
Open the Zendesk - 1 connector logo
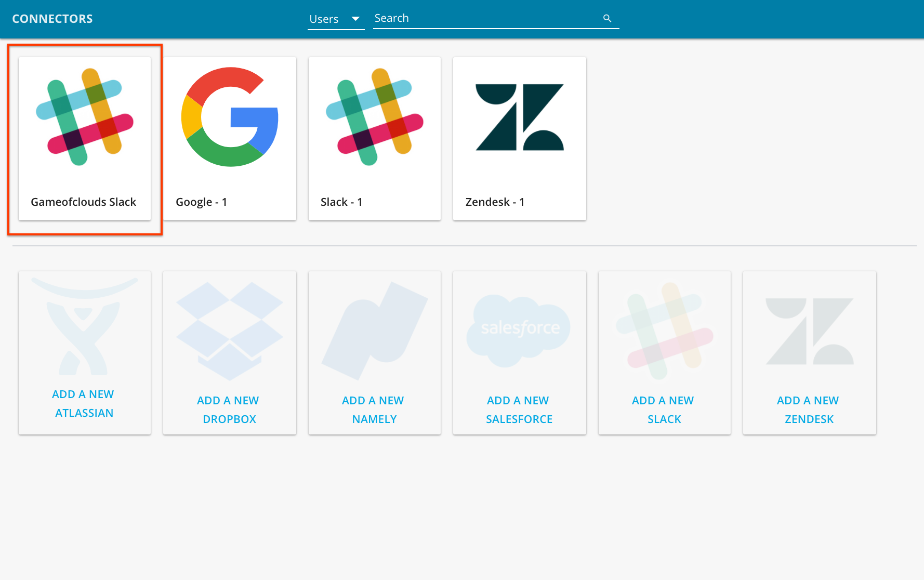(x=520, y=117)
